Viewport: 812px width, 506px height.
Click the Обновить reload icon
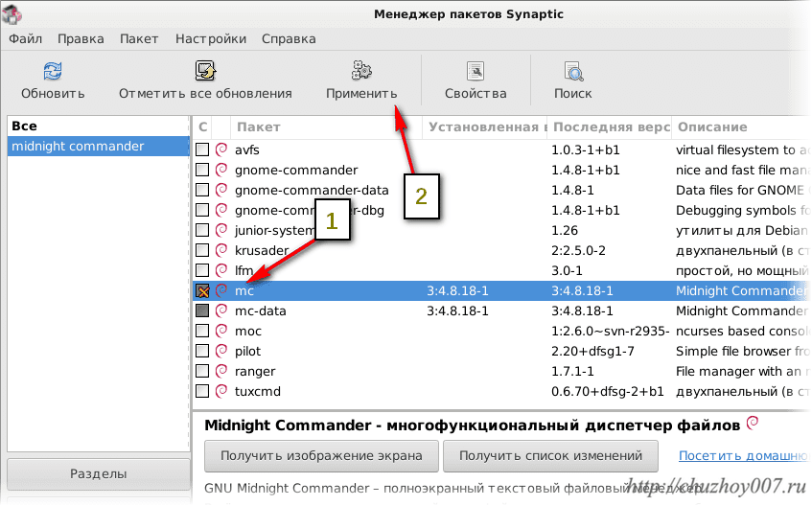pyautogui.click(x=53, y=71)
